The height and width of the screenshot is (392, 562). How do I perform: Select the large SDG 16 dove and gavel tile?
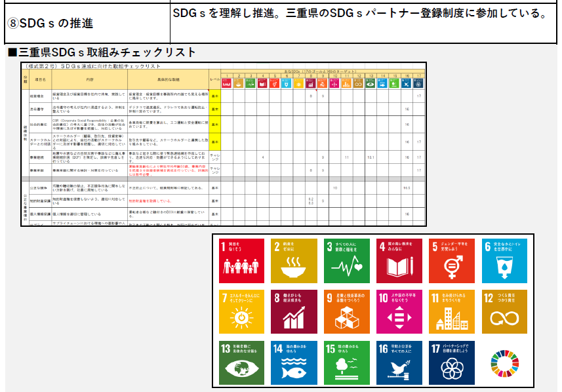point(399,363)
